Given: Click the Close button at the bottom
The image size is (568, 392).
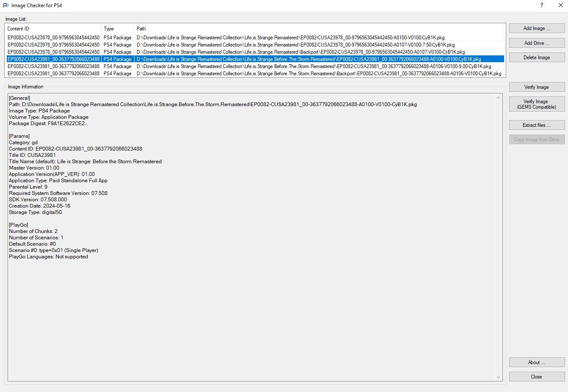Looking at the screenshot, I should point(537,377).
